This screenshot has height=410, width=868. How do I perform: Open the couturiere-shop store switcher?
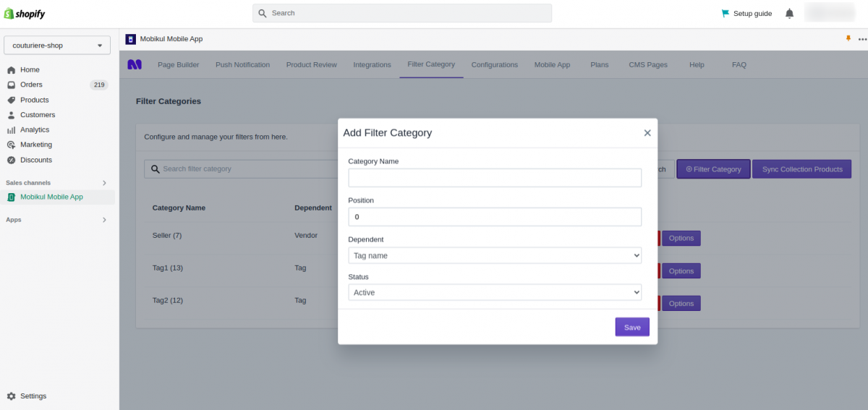(x=57, y=46)
